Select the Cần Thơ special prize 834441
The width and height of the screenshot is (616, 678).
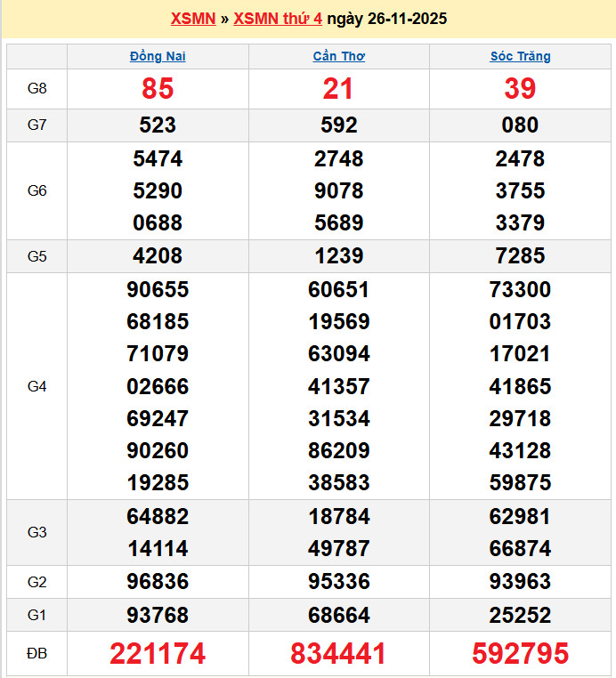[338, 654]
